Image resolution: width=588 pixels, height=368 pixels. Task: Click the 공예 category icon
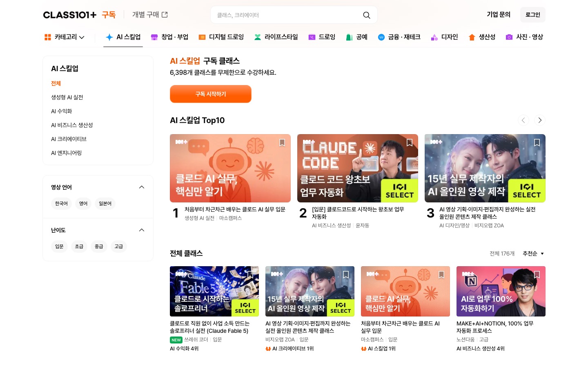[x=349, y=37]
